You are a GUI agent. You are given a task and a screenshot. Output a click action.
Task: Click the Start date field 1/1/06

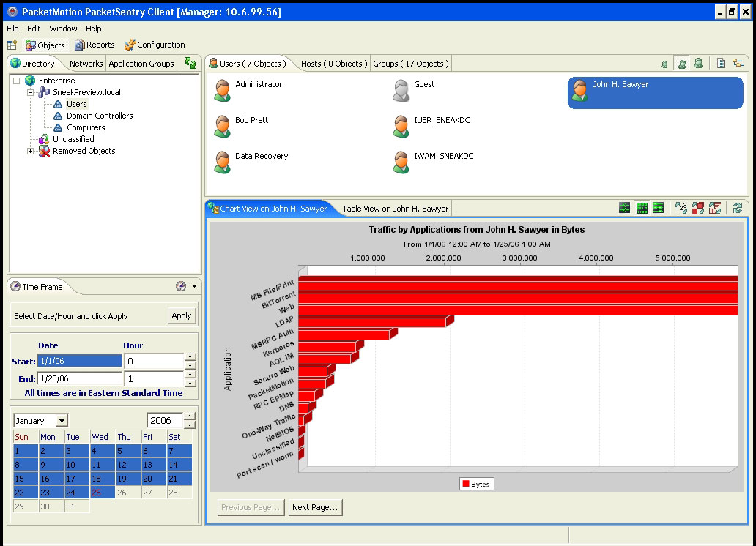[x=80, y=361]
